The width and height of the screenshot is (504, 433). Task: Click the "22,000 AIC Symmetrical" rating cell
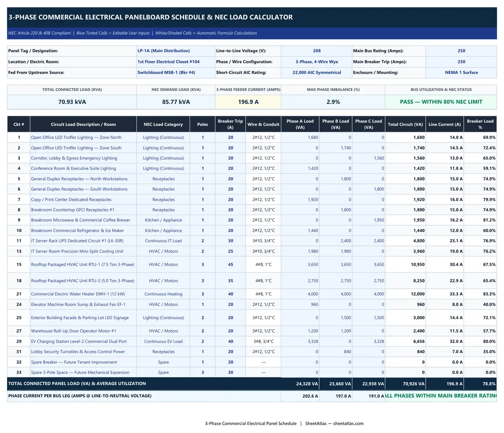pyautogui.click(x=317, y=72)
